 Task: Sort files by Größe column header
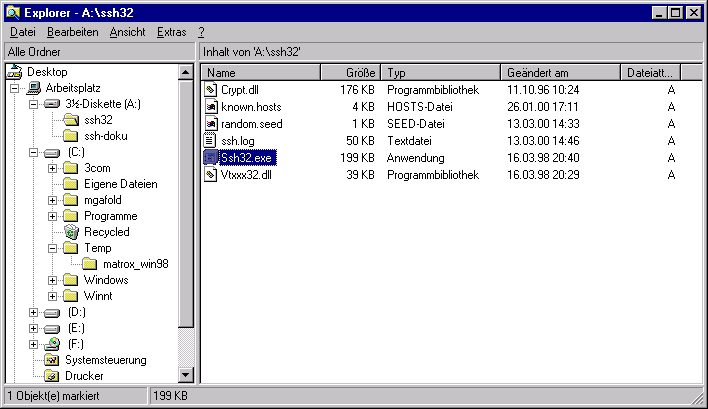pyautogui.click(x=350, y=73)
